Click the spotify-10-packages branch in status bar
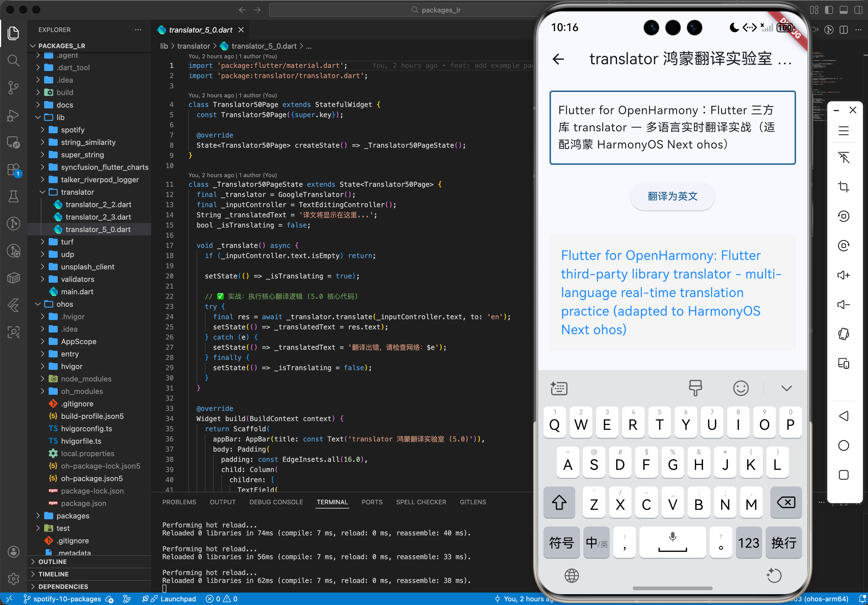Screen dimensions: 868x605 (x=63, y=599)
